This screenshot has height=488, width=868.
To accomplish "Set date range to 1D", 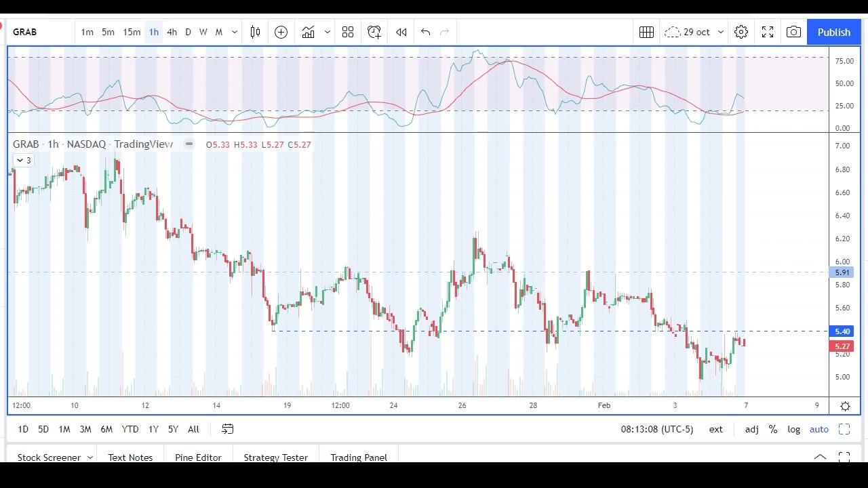I will click(23, 429).
